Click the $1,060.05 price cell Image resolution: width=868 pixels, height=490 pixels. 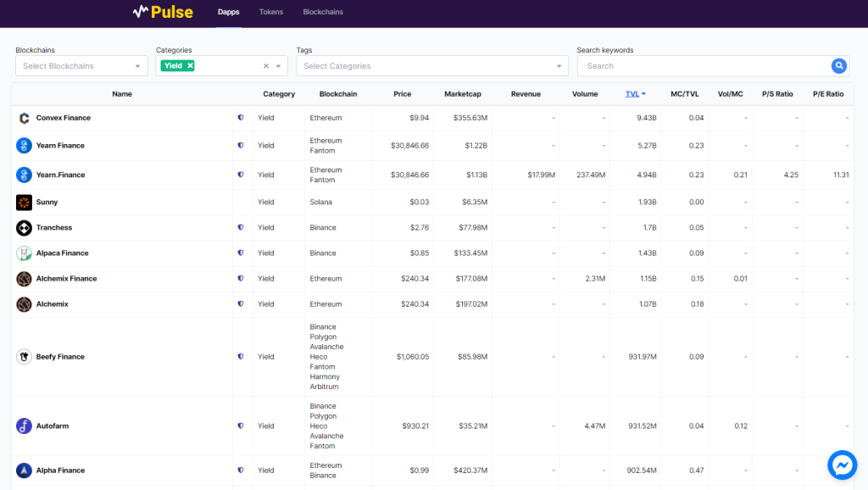(x=413, y=357)
